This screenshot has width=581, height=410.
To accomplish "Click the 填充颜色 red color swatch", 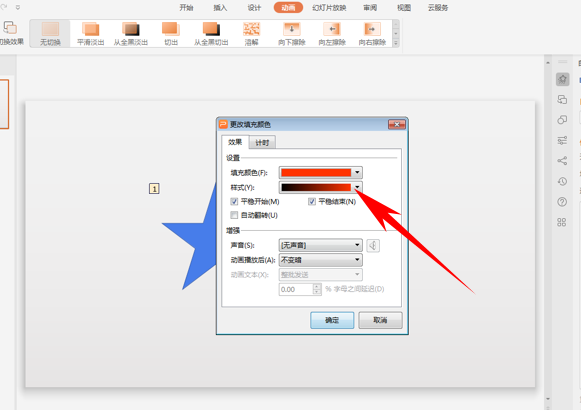I will tap(316, 173).
